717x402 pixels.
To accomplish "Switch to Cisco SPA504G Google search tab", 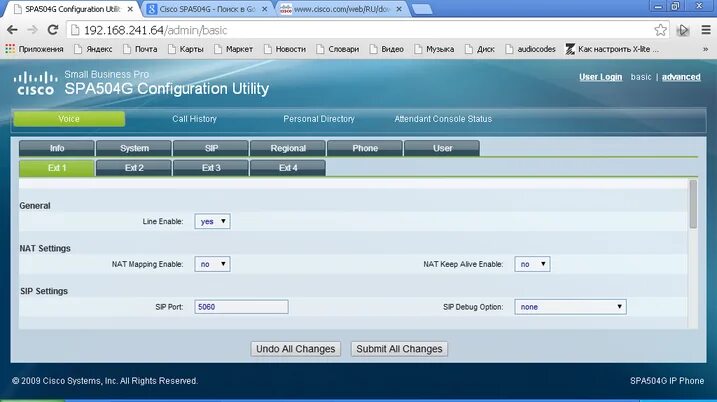I will pyautogui.click(x=207, y=9).
